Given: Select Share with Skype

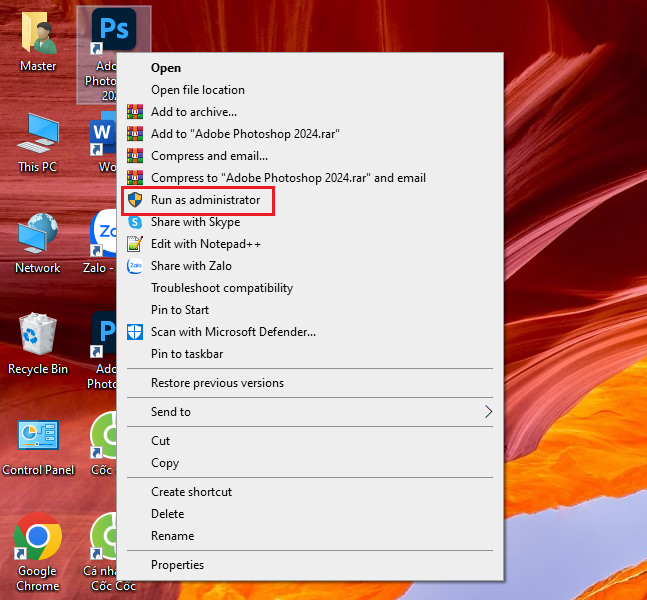Looking at the screenshot, I should (x=195, y=222).
